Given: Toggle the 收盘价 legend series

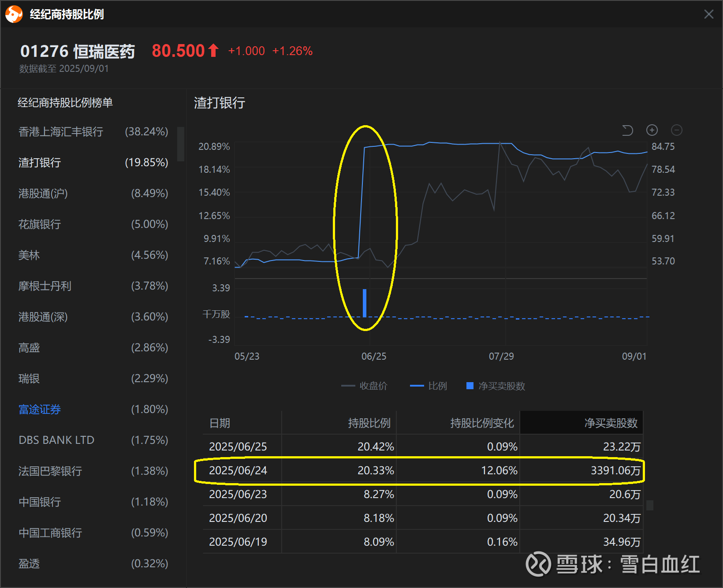Looking at the screenshot, I should click(x=364, y=386).
